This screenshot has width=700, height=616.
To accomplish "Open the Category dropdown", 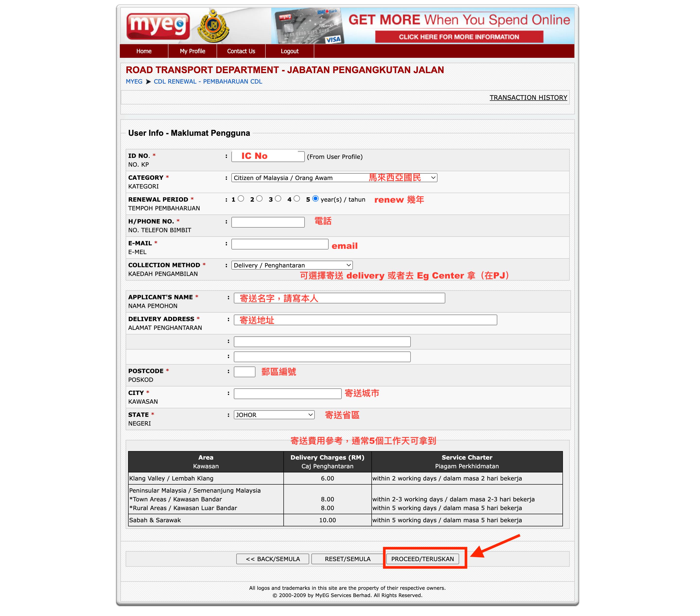I will pos(334,178).
